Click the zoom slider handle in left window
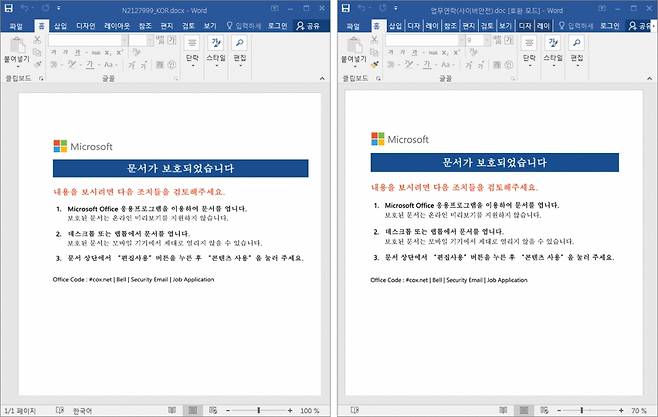The width and height of the screenshot is (658, 417). click(x=259, y=410)
